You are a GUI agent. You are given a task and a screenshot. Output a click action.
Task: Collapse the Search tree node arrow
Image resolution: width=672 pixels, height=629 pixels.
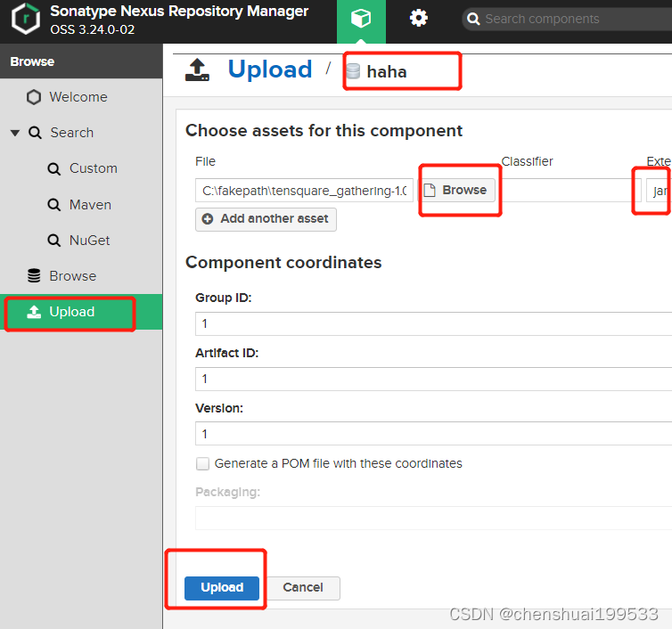(15, 134)
